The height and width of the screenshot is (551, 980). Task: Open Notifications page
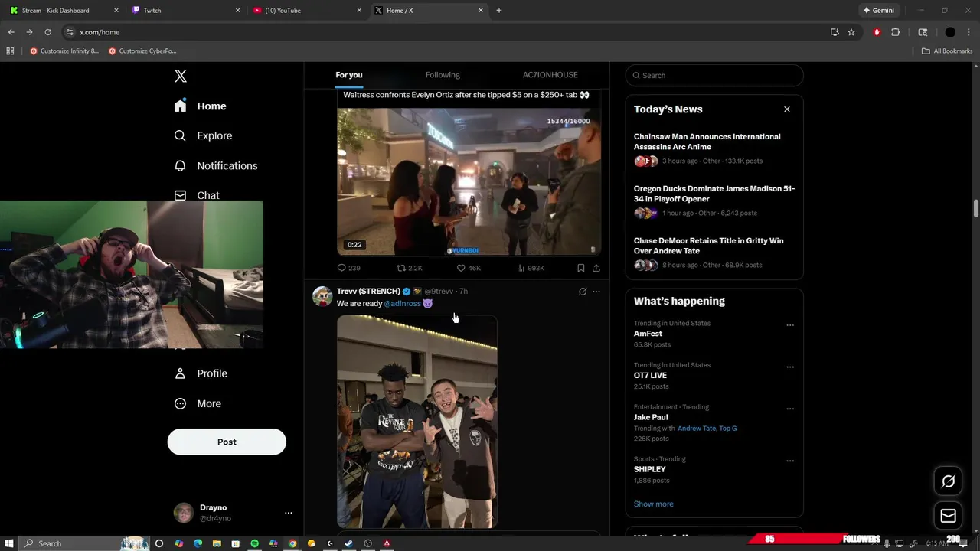tap(216, 165)
